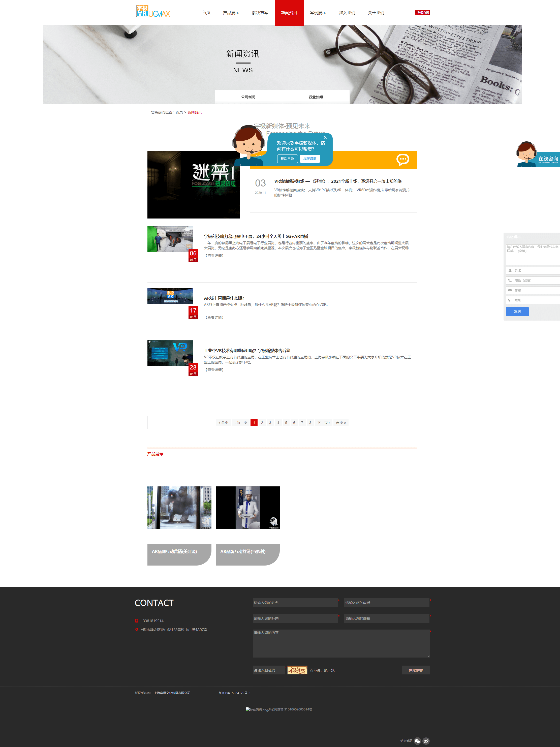Click the 稍后再说 button
Image resolution: width=560 pixels, height=747 pixels.
click(x=287, y=159)
